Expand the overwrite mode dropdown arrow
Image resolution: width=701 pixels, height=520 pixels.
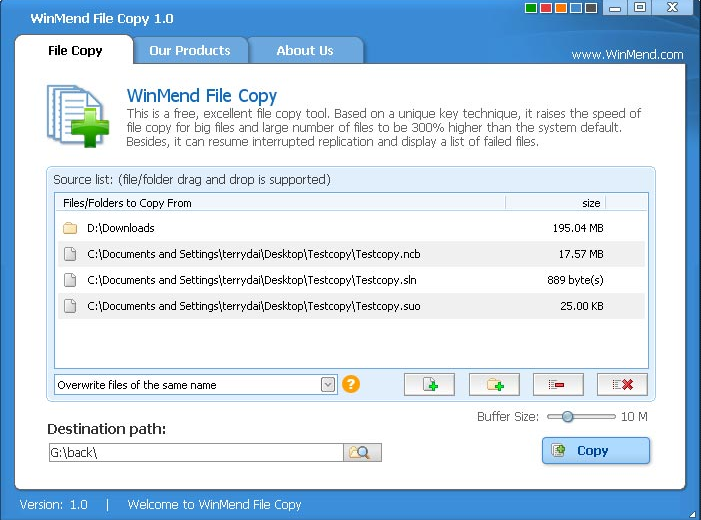(328, 385)
